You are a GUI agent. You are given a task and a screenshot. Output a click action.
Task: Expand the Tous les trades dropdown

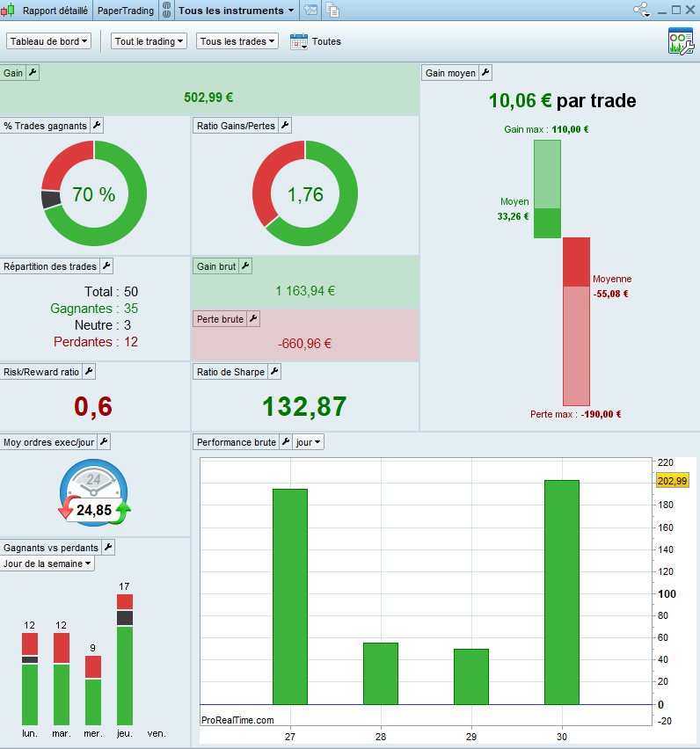pos(237,41)
